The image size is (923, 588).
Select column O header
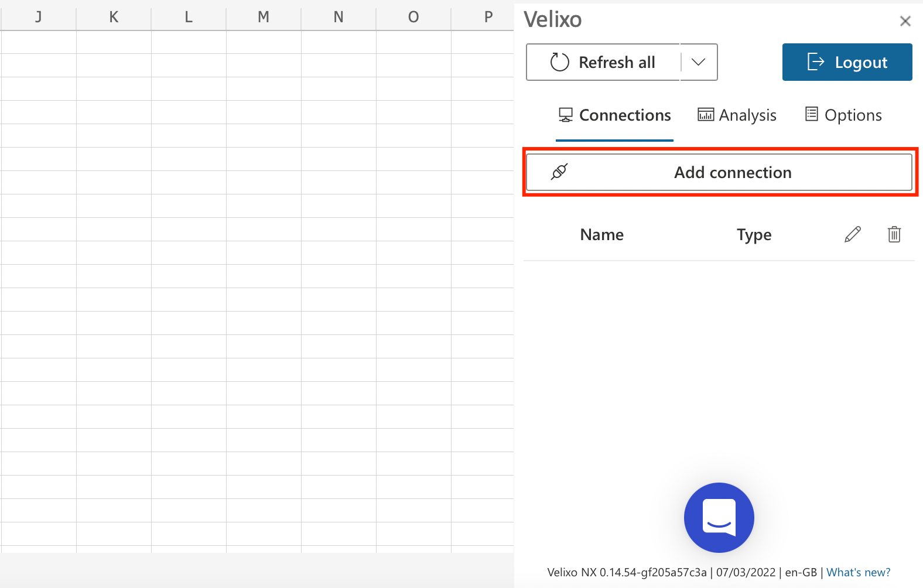(x=413, y=16)
